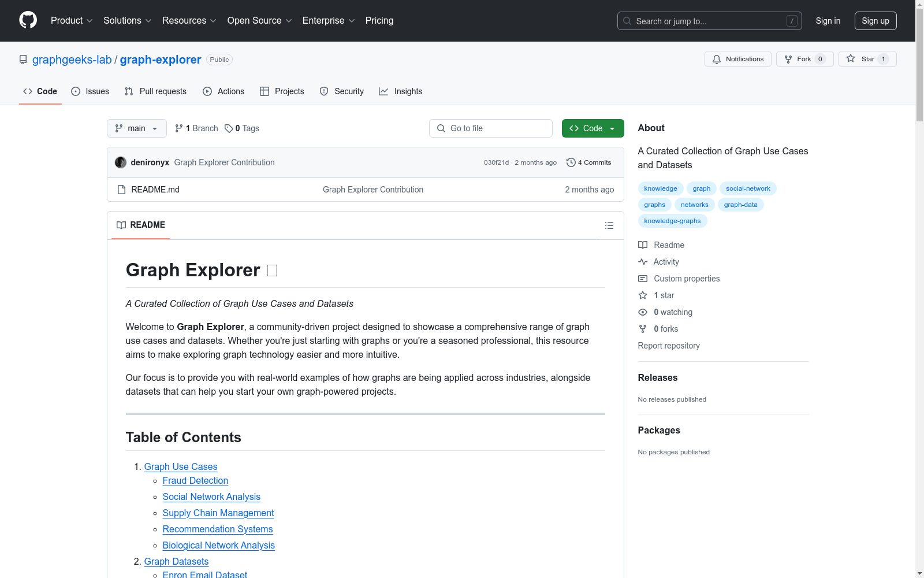Open the Pricing page

379,21
